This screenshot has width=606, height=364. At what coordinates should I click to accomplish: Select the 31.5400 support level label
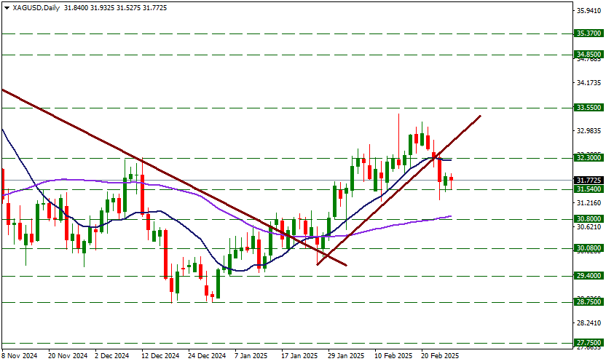(589, 189)
